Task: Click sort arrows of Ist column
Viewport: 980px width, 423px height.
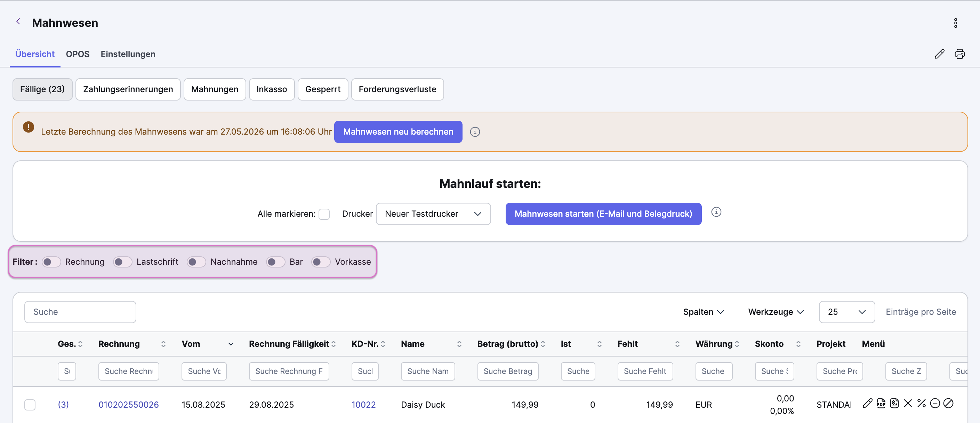Action: point(600,344)
